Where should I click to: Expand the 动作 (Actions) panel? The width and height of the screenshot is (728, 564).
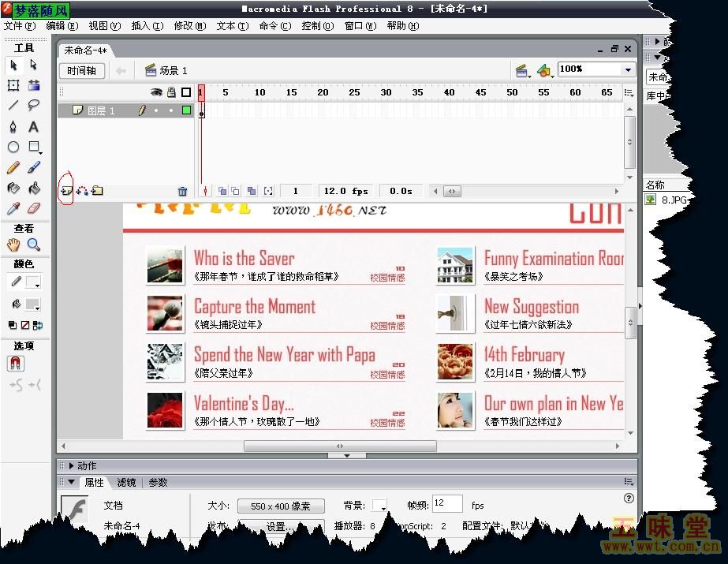[x=71, y=466]
